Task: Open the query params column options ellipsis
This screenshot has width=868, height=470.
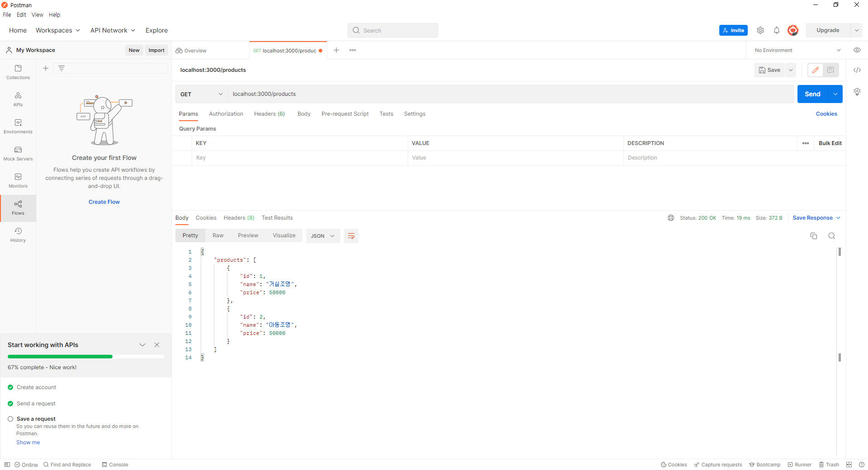Action: pyautogui.click(x=806, y=143)
